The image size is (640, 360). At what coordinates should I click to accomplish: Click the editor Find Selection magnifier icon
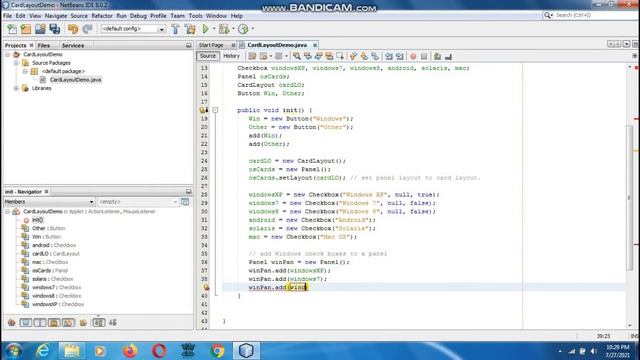pos(297,56)
